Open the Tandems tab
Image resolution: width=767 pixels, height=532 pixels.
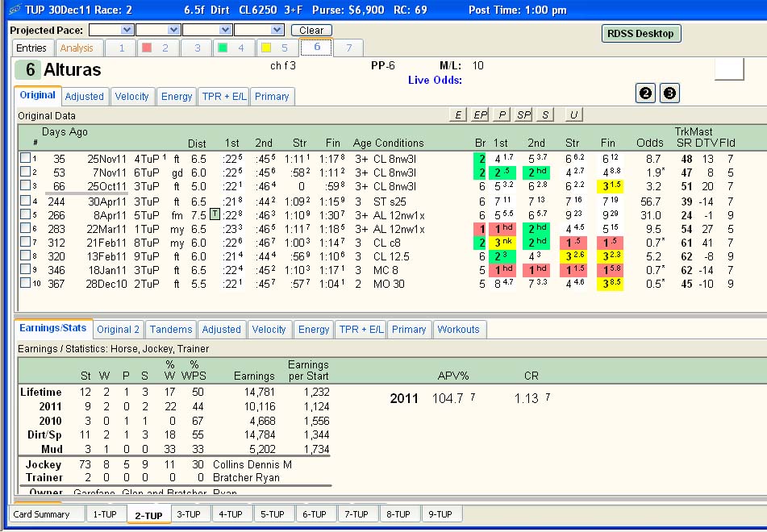[171, 329]
